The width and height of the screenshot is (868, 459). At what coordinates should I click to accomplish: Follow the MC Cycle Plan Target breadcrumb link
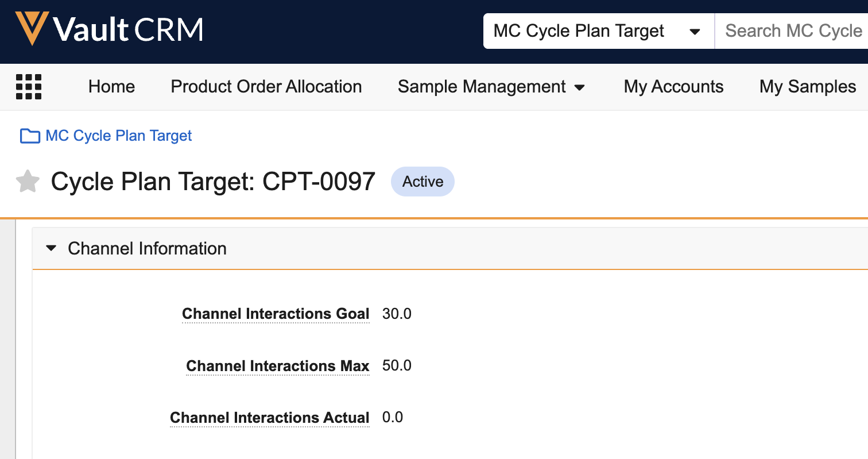point(119,136)
